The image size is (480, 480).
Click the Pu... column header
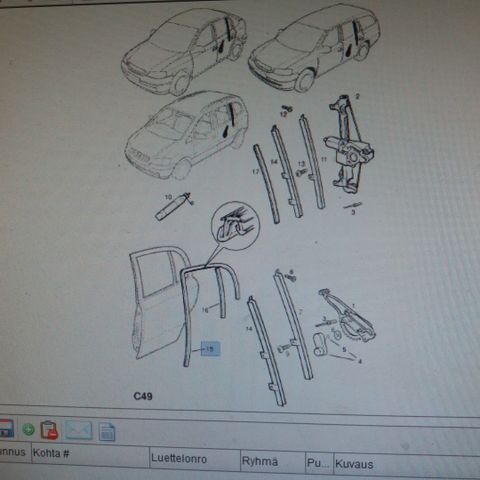click(319, 463)
